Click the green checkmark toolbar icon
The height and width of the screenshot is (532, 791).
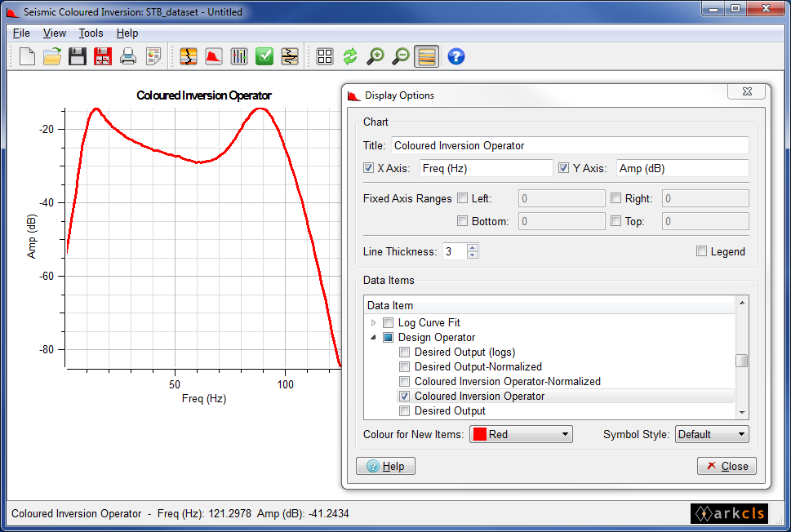tap(264, 56)
